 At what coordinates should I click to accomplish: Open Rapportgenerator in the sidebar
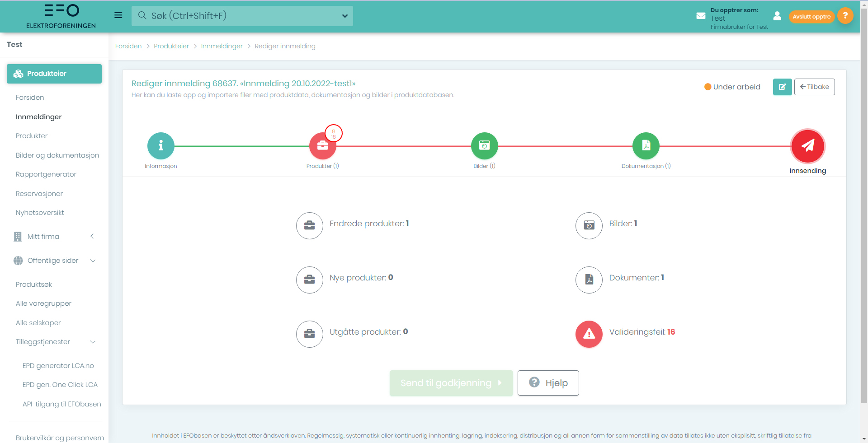pos(46,174)
